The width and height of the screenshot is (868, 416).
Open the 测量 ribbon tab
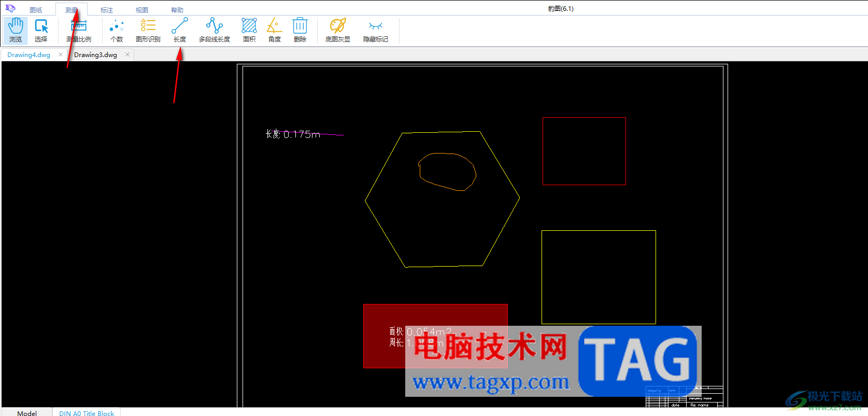pyautogui.click(x=72, y=10)
